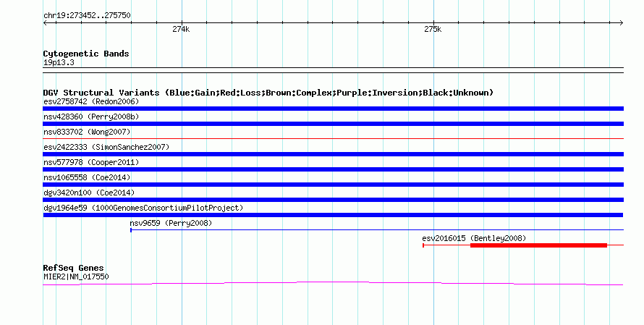Click the 274k ruler tick label
Viewport: 644px width, 325px height.
181,29
